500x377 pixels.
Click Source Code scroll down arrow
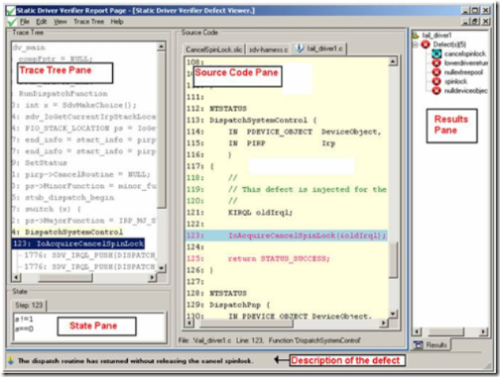393,314
